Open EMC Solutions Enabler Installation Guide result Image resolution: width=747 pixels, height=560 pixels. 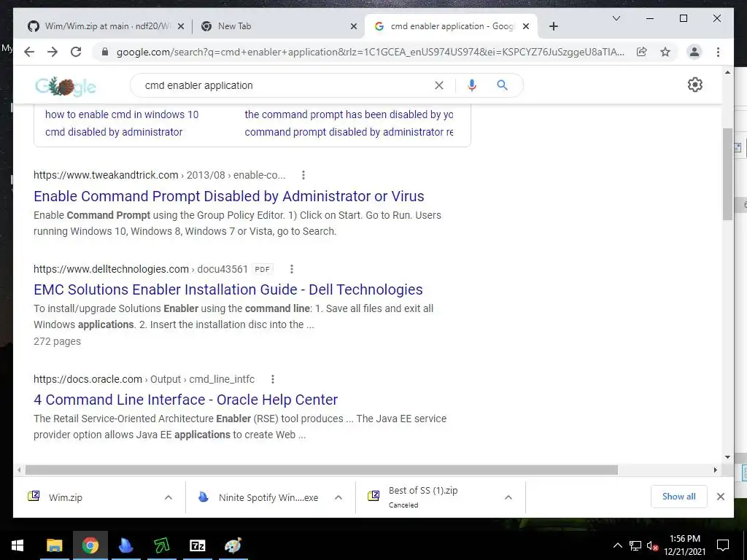[x=228, y=289]
